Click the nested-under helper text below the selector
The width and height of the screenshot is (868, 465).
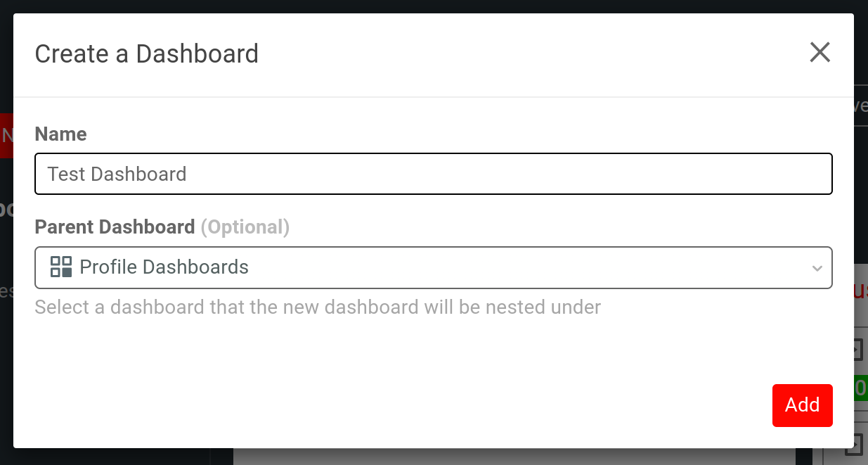318,307
